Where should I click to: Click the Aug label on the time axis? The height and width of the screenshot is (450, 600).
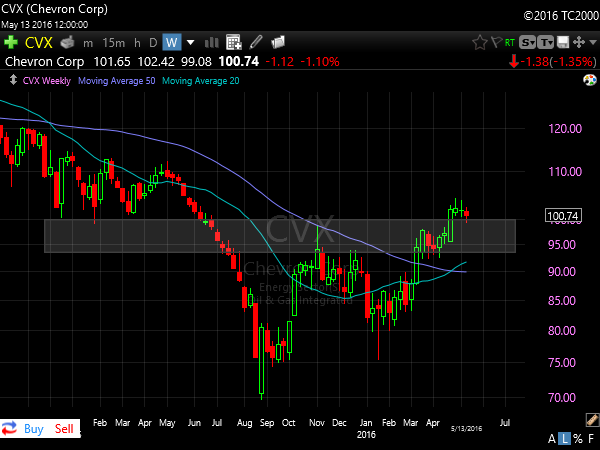[245, 423]
